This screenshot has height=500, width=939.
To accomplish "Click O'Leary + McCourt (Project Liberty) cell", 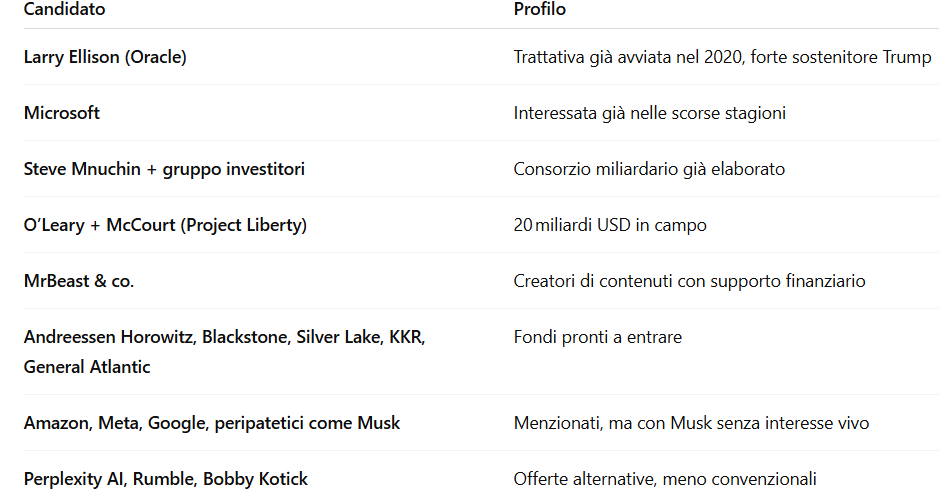I will (165, 225).
